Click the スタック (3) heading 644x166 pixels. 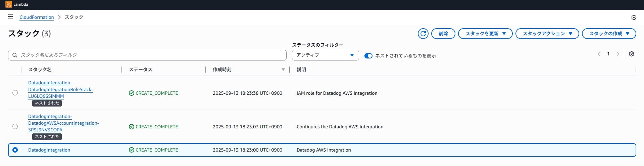[30, 33]
